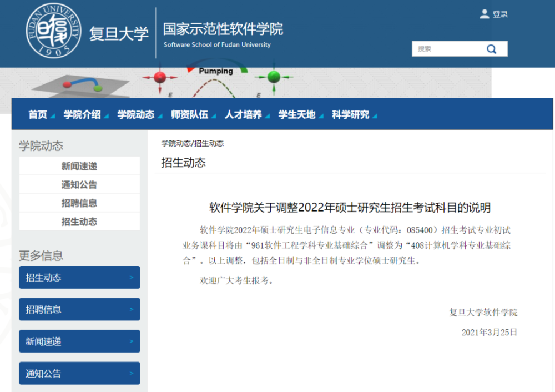
Task: Click the user login avatar icon
Action: (485, 14)
